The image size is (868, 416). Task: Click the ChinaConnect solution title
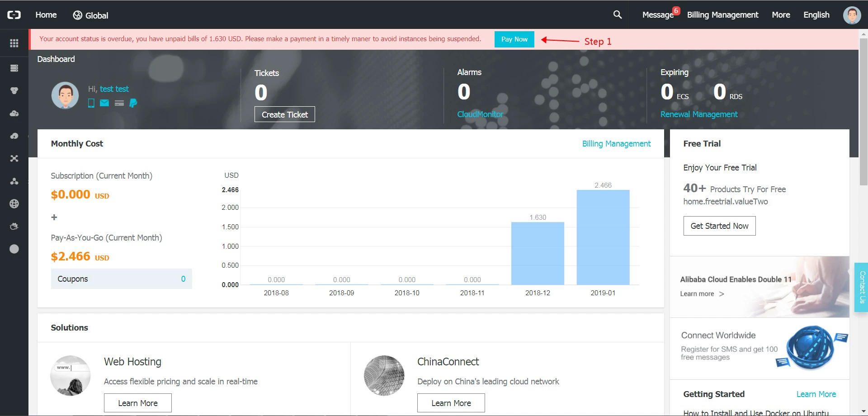pos(448,362)
